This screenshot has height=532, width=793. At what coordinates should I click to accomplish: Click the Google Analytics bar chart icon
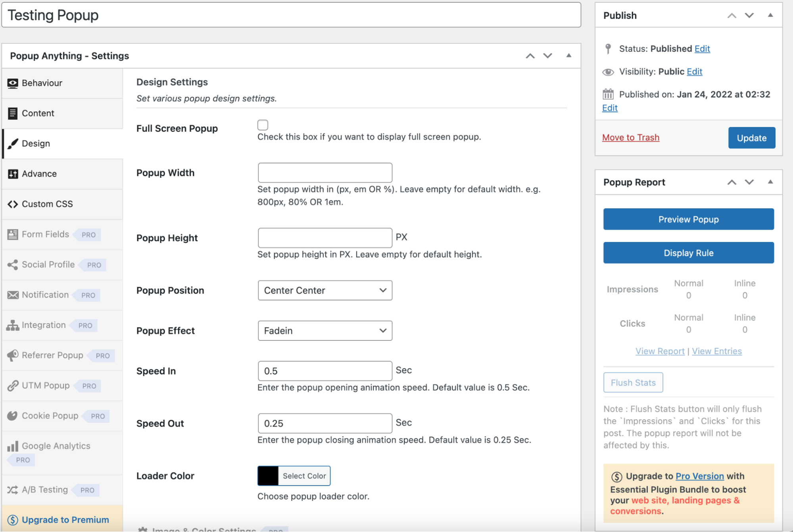(13, 446)
